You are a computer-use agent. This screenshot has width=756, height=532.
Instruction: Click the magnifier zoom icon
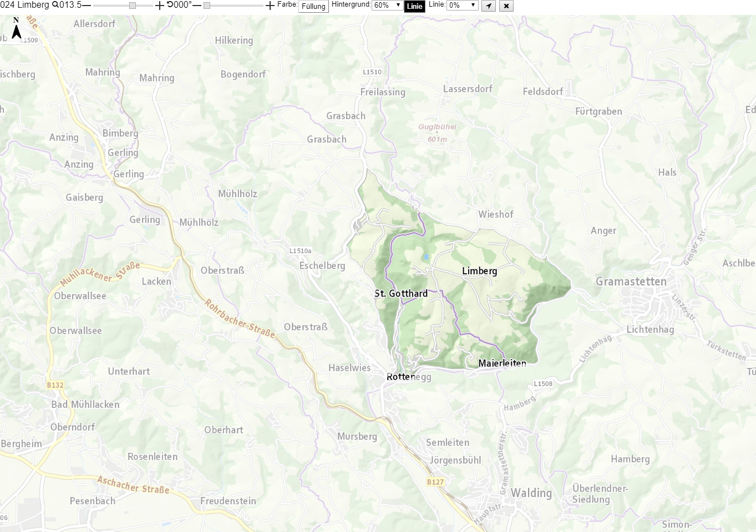55,5
